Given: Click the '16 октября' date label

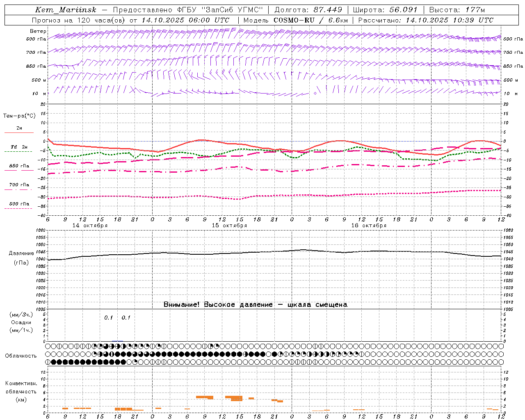Looking at the screenshot, I should 369,226.
